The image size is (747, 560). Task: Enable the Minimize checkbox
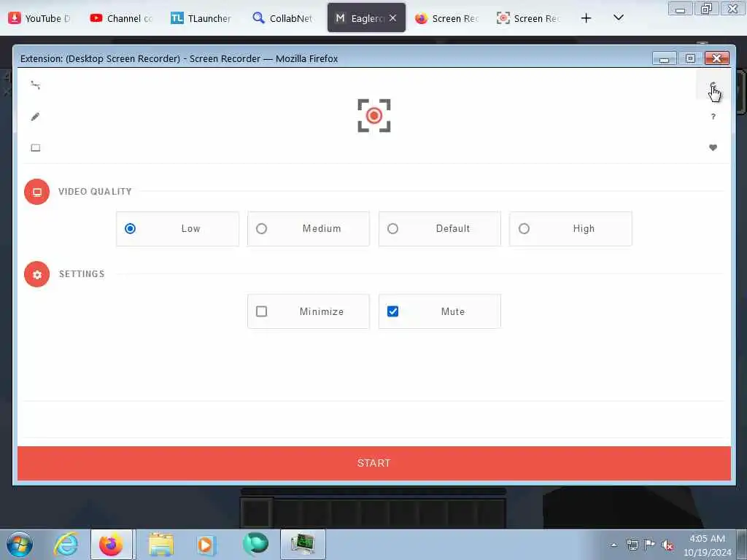tap(261, 311)
